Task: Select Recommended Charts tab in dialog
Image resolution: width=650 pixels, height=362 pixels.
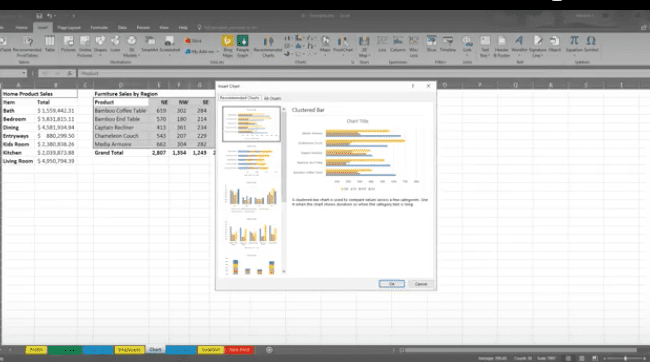Action: click(x=239, y=98)
